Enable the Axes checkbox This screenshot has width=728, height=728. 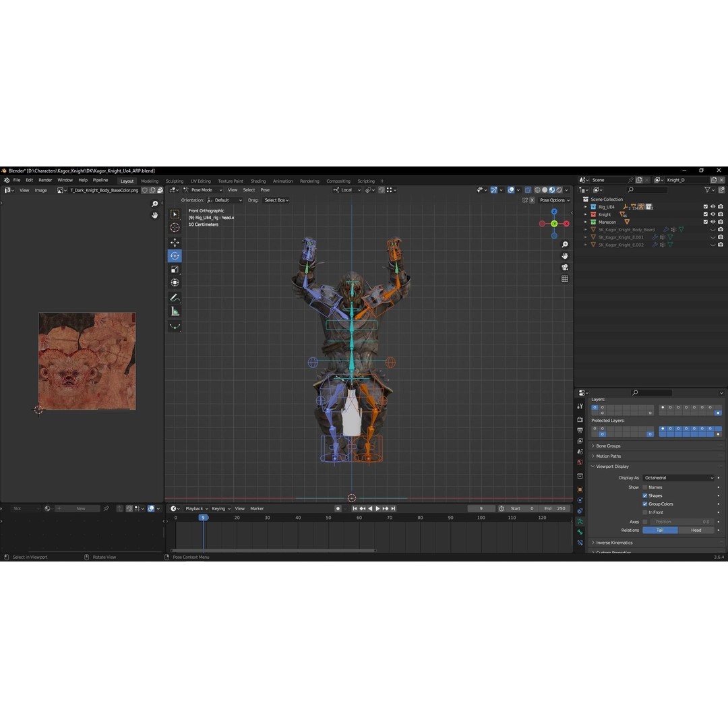(645, 521)
